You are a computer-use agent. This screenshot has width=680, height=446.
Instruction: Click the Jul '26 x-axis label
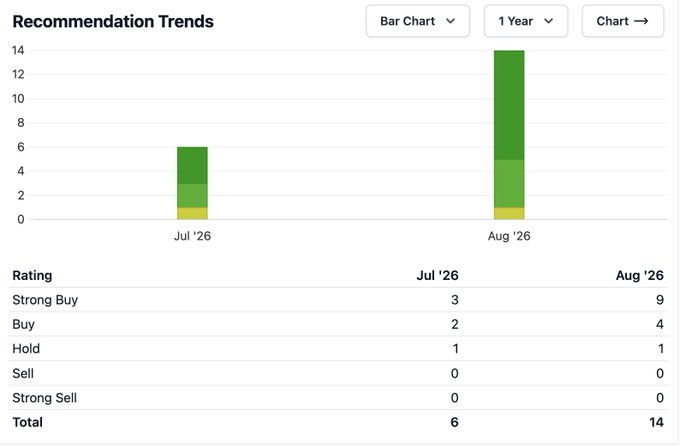click(x=192, y=236)
